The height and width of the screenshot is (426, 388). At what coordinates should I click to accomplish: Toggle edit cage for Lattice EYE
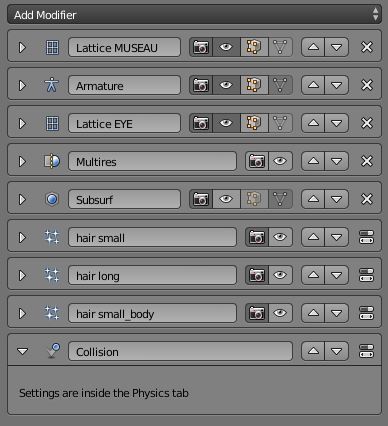280,123
